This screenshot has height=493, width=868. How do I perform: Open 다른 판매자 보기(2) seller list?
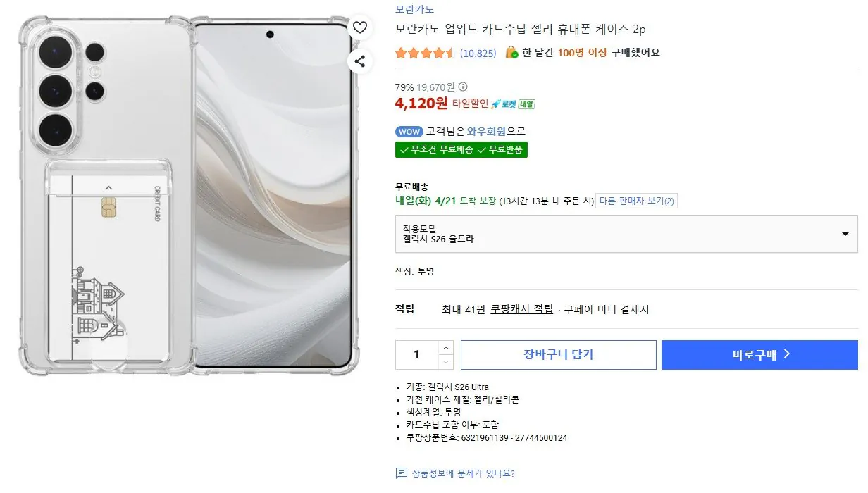(635, 200)
